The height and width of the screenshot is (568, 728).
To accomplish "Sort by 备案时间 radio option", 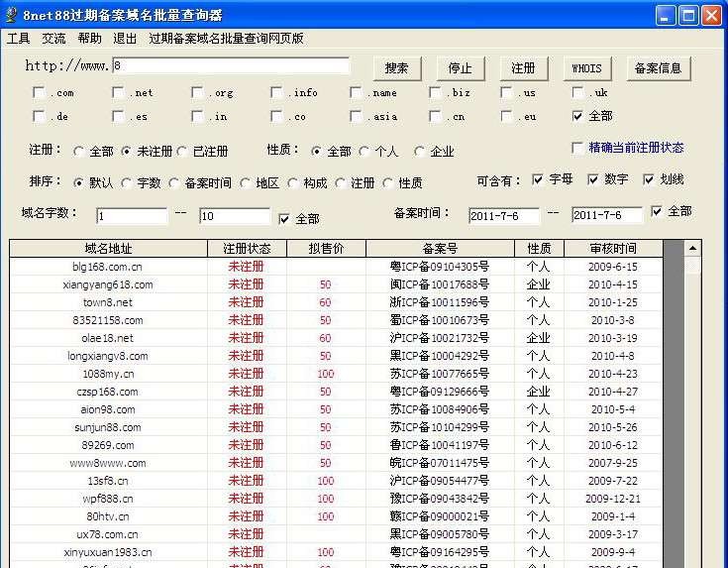I will (173, 183).
